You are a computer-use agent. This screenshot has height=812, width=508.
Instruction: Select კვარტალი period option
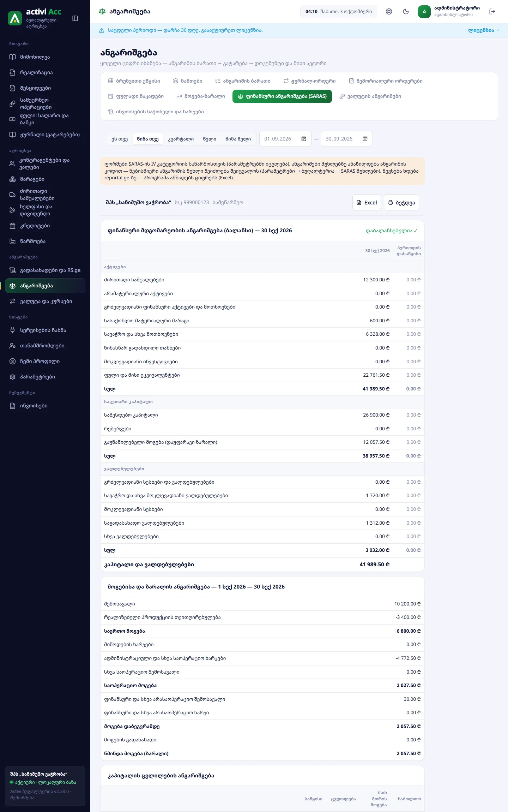pyautogui.click(x=181, y=139)
